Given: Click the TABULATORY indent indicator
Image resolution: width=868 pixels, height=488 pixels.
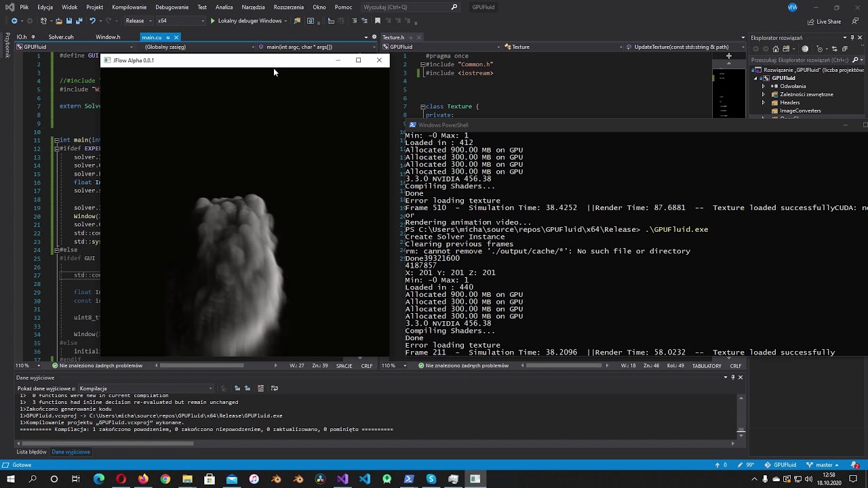Looking at the screenshot, I should coord(707,366).
